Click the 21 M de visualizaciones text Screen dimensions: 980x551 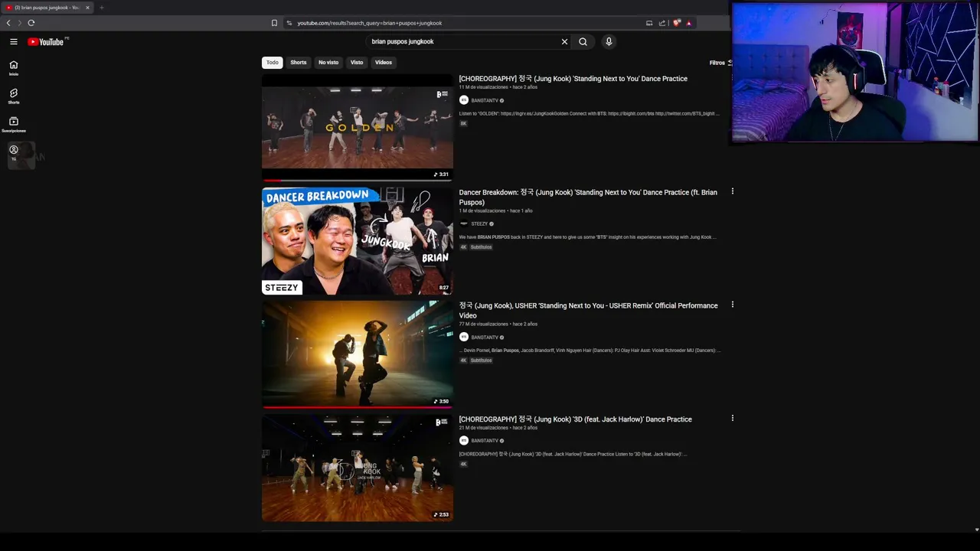(x=483, y=428)
